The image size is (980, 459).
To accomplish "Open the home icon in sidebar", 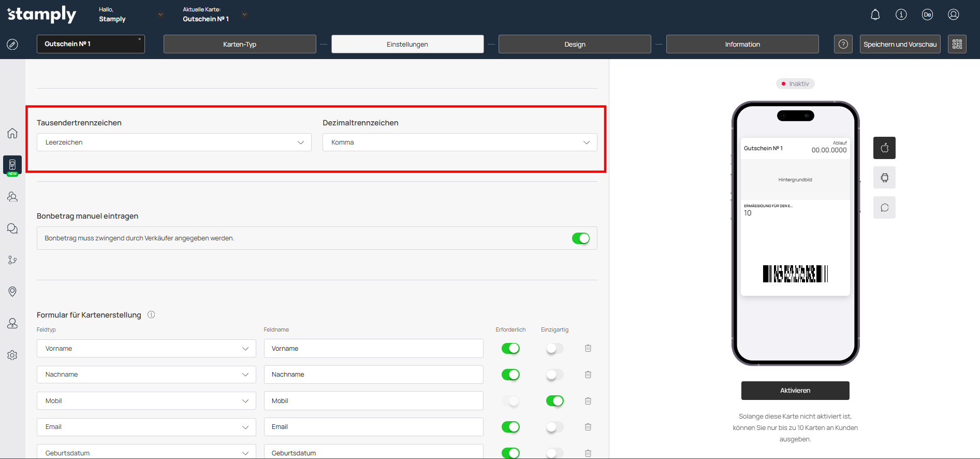I will 12,133.
